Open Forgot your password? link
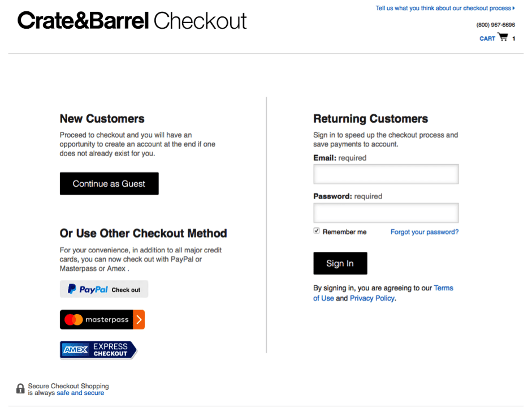 pos(425,231)
